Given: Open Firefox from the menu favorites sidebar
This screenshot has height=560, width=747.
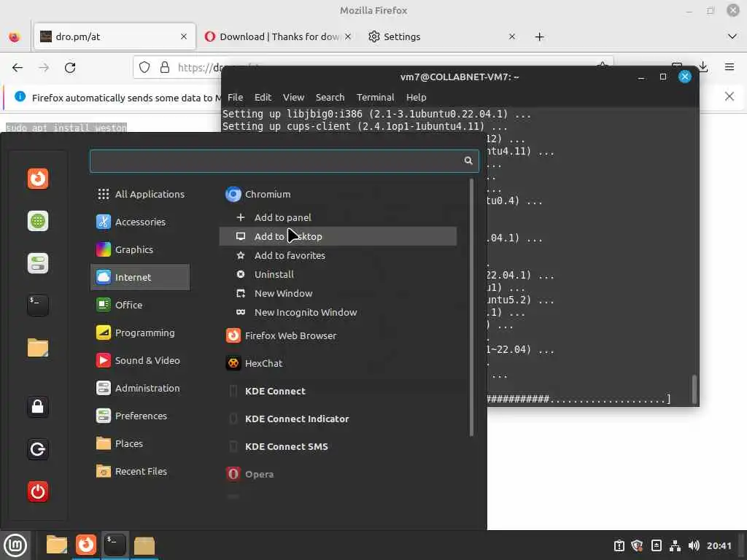Looking at the screenshot, I should (38, 179).
